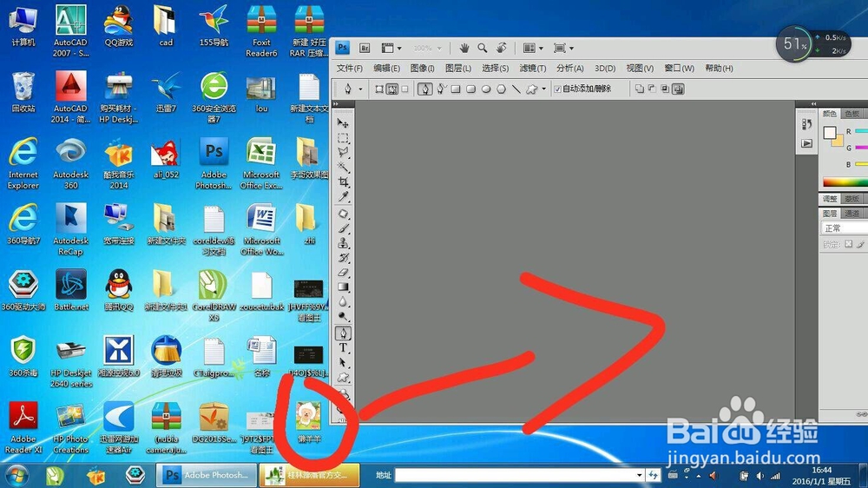This screenshot has width=868, height=488.
Task: Enable Paths mode in options bar
Action: [392, 89]
